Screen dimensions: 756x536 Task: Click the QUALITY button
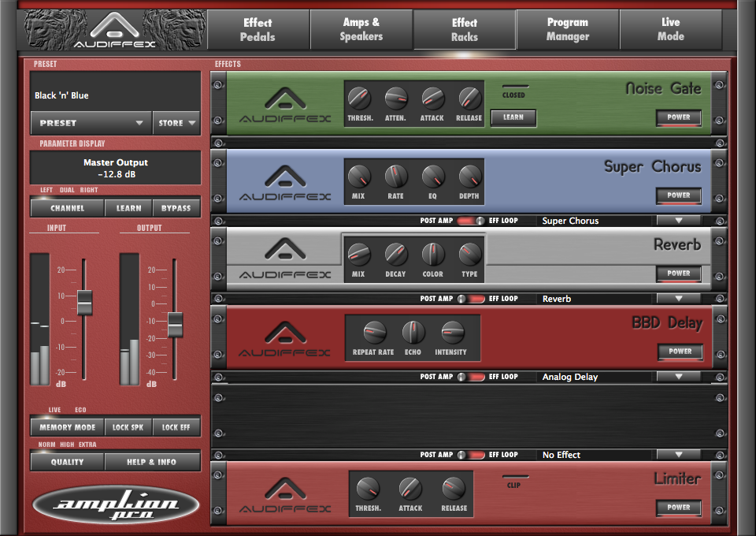click(68, 462)
